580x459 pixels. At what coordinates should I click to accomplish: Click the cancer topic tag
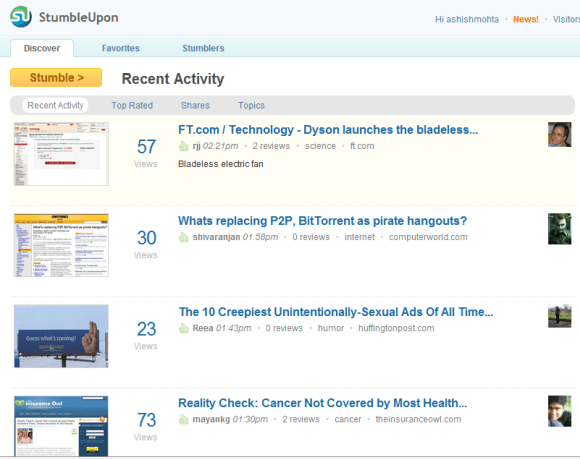[348, 419]
